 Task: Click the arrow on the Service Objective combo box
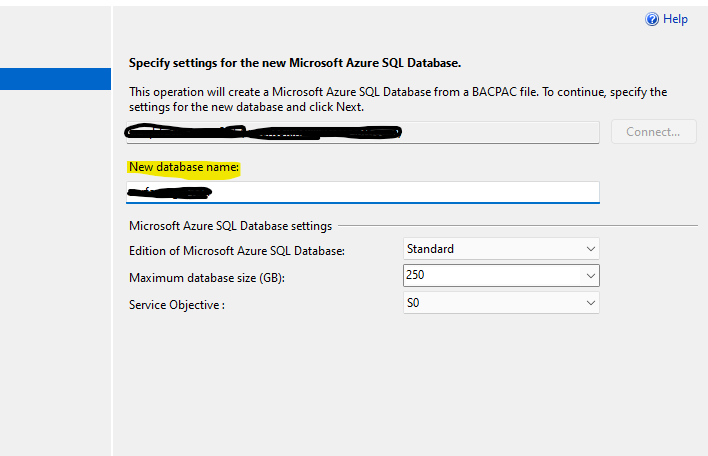tap(589, 302)
